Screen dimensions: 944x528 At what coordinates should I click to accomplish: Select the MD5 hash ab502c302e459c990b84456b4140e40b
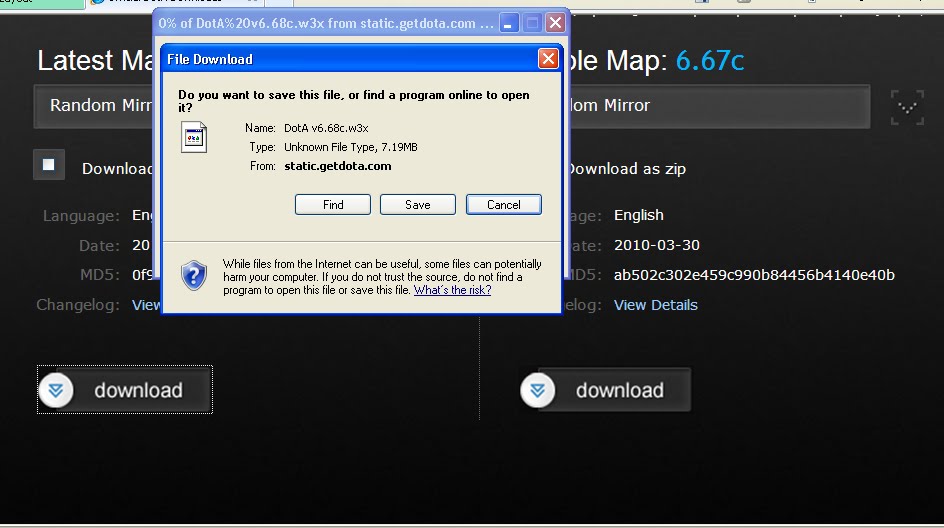point(754,275)
